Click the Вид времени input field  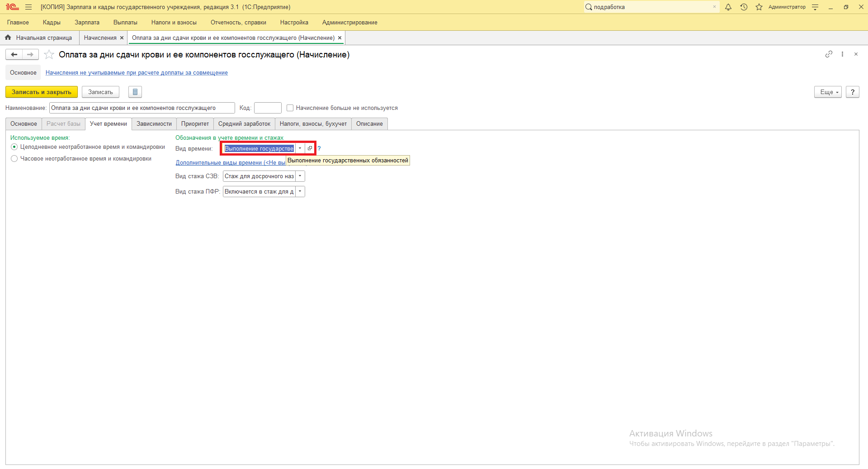pos(259,148)
